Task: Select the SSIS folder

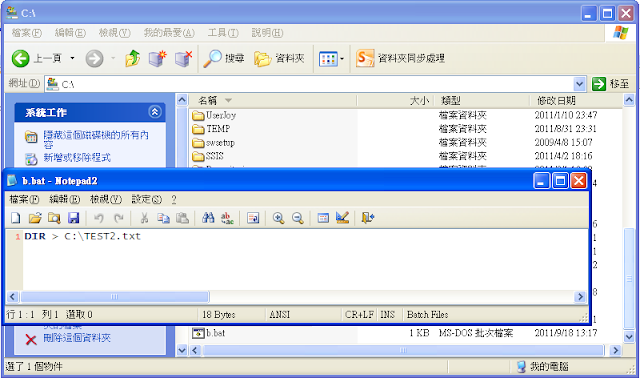Action: coord(208,156)
